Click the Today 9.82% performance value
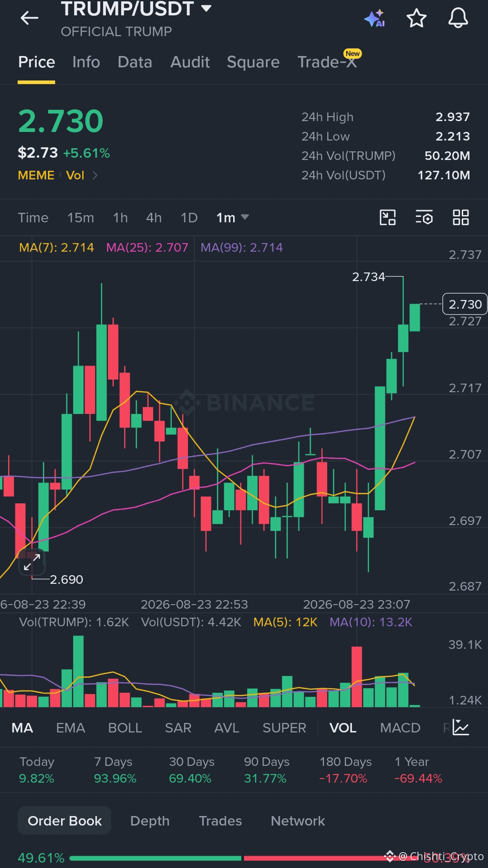Screen dimensions: 488x868 [x=37, y=779]
